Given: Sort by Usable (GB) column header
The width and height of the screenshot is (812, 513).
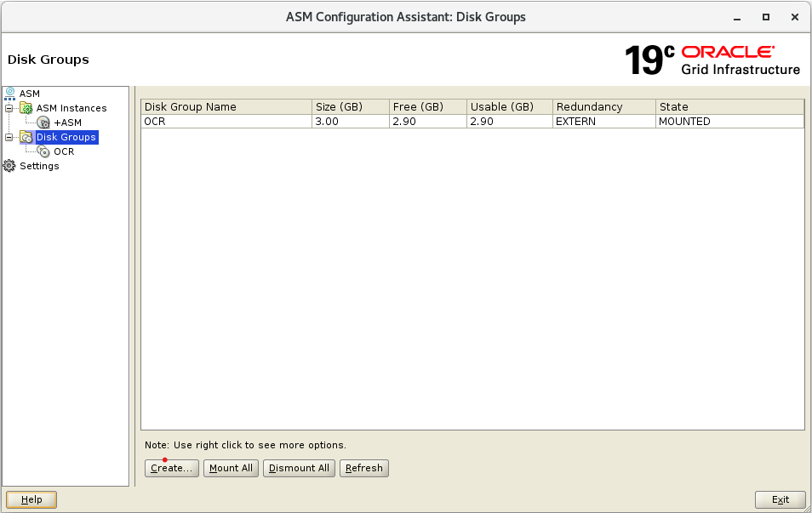Looking at the screenshot, I should 510,106.
